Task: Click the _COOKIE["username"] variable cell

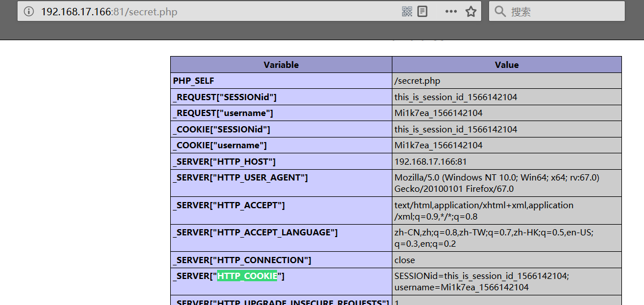Action: click(x=219, y=145)
